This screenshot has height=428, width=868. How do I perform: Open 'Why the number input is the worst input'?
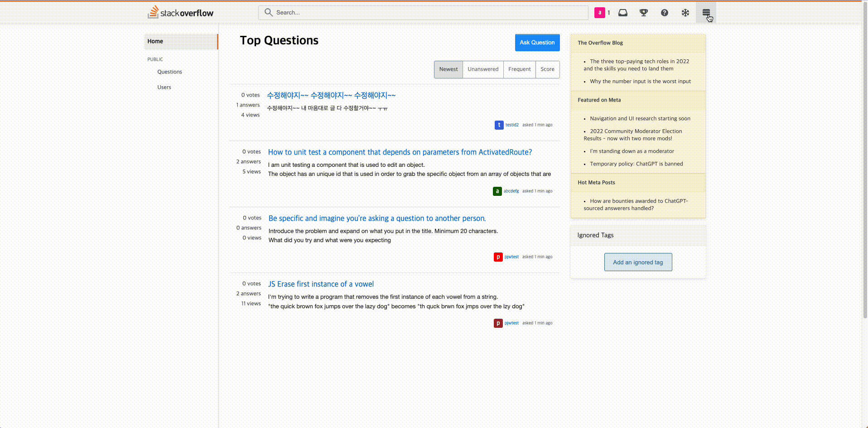[640, 82]
